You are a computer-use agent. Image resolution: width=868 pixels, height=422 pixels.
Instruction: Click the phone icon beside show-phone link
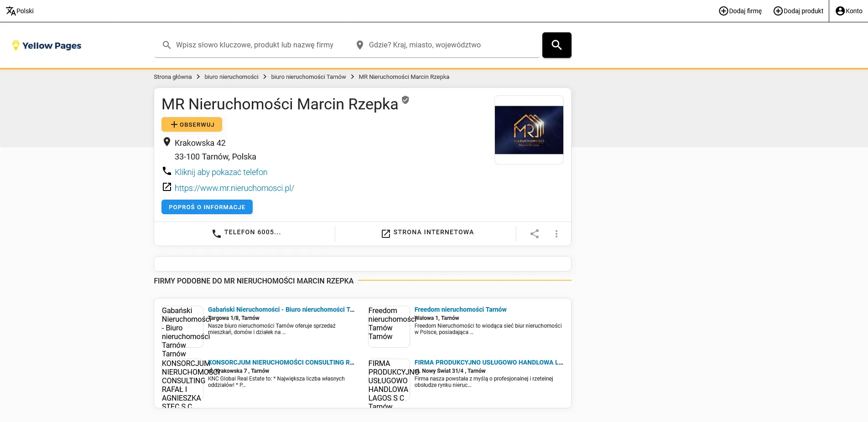tap(167, 171)
